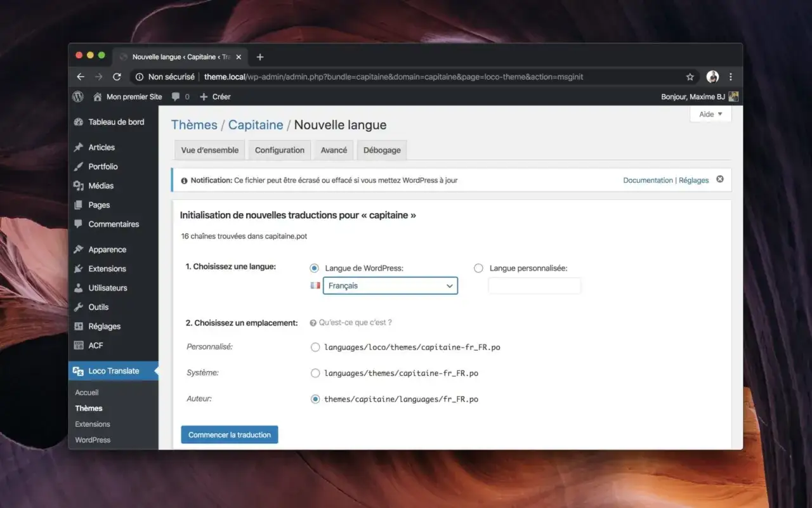Select Langue de WordPress radio button
The height and width of the screenshot is (508, 812).
pyautogui.click(x=315, y=268)
